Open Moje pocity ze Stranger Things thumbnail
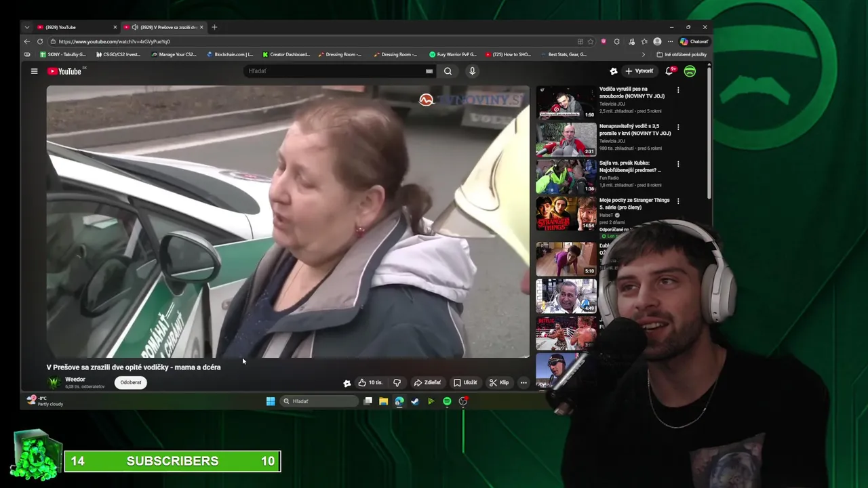Viewport: 868px width, 488px height. pos(566,213)
